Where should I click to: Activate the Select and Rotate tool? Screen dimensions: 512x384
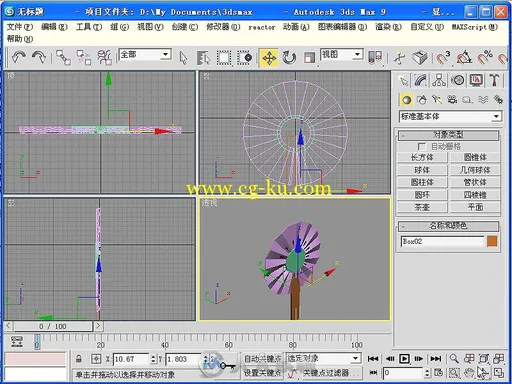pyautogui.click(x=289, y=58)
